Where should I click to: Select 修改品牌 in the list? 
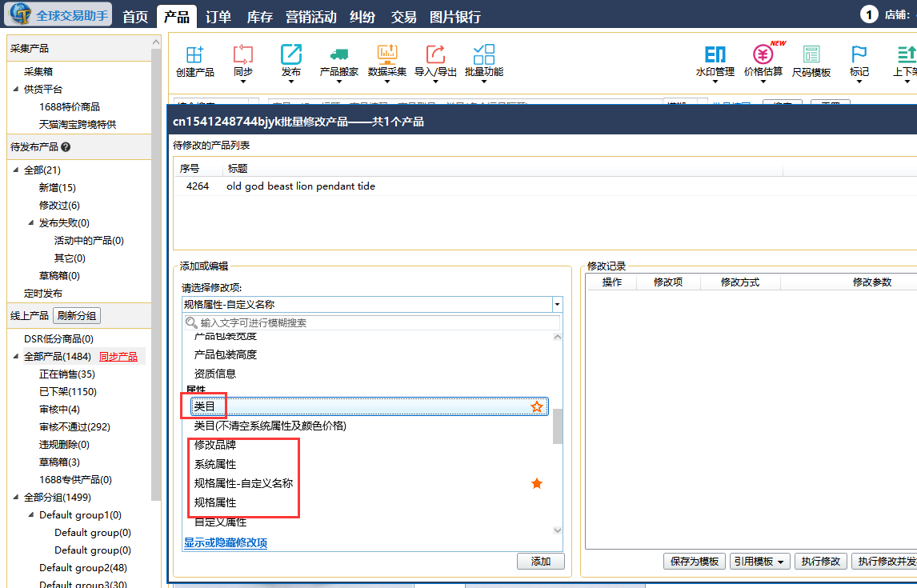click(215, 445)
